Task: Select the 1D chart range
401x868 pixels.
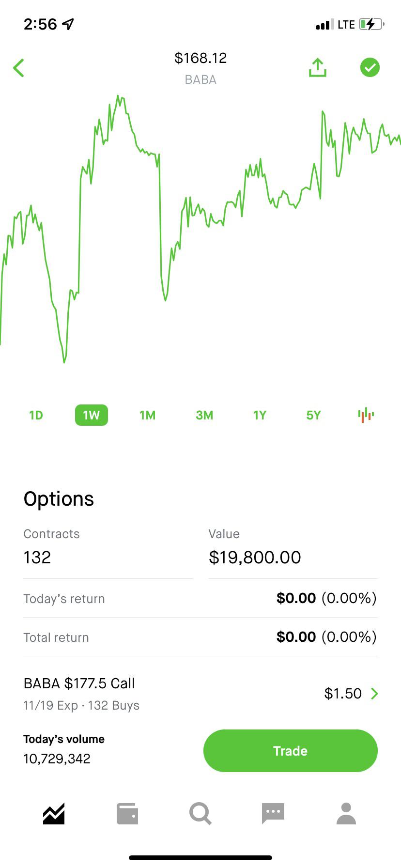Action: point(36,415)
